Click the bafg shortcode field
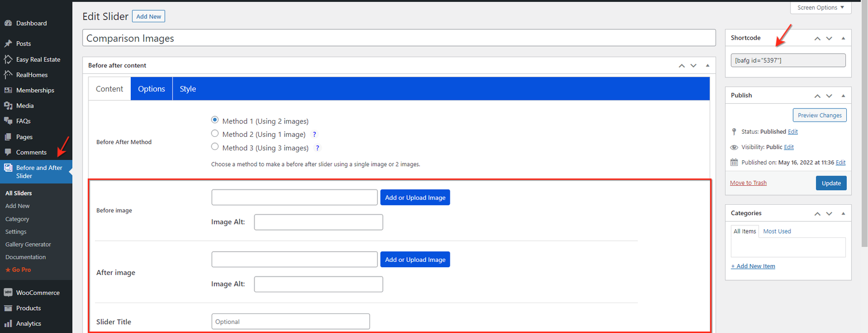This screenshot has height=333, width=868. click(x=788, y=60)
